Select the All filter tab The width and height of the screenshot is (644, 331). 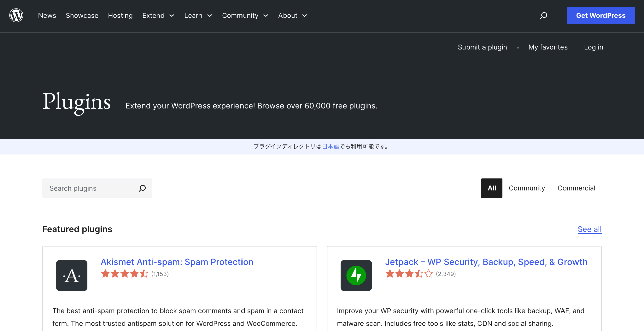point(492,188)
